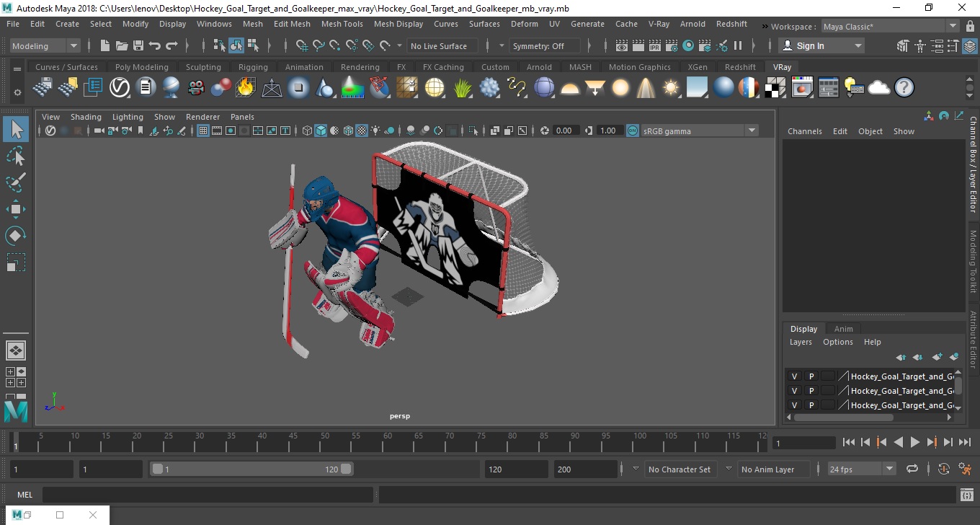This screenshot has height=525, width=980.
Task: Click the Save Scene icon
Action: tap(138, 45)
